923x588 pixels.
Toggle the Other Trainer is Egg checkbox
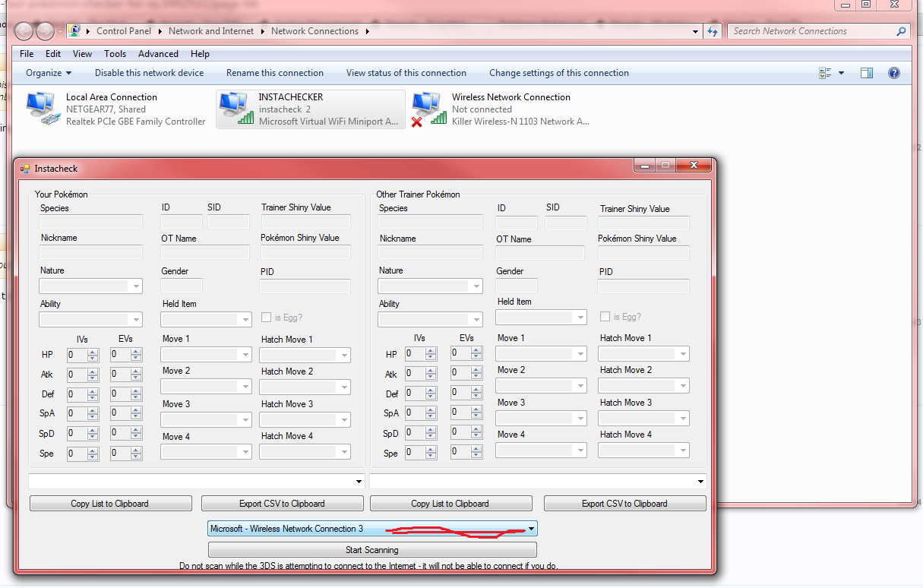pos(605,317)
